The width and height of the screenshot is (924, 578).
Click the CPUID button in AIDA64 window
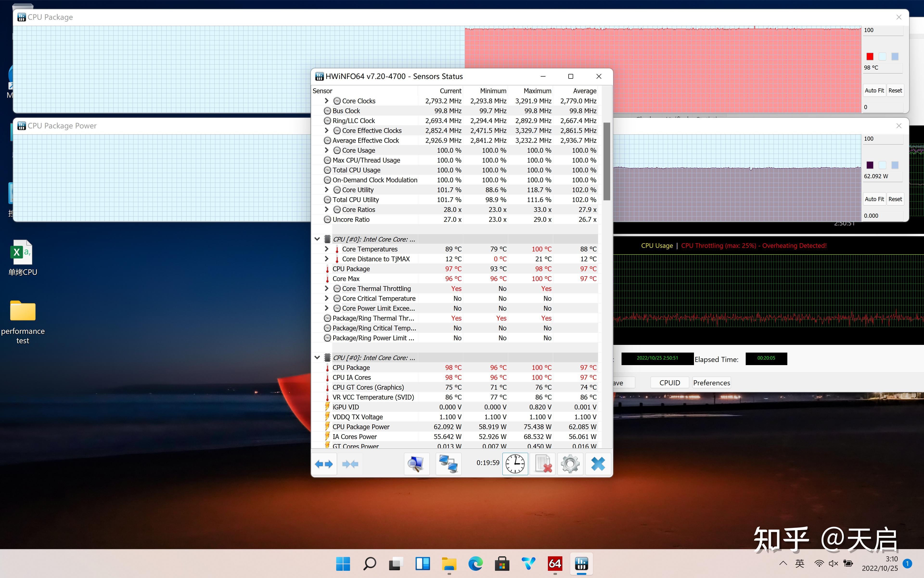coord(670,383)
